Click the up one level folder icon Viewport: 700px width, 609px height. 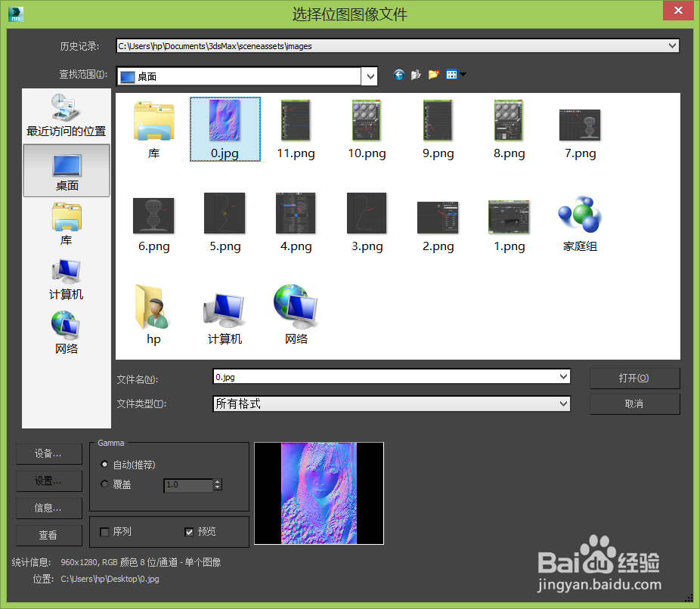[x=416, y=74]
